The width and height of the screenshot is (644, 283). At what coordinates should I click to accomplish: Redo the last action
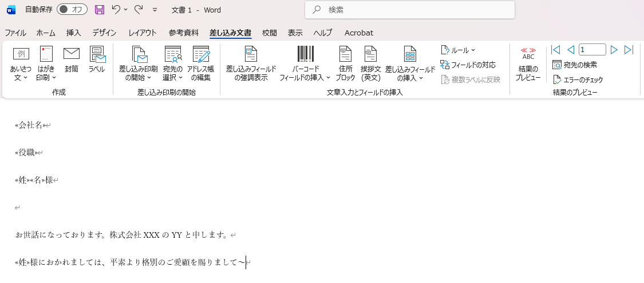pos(139,9)
